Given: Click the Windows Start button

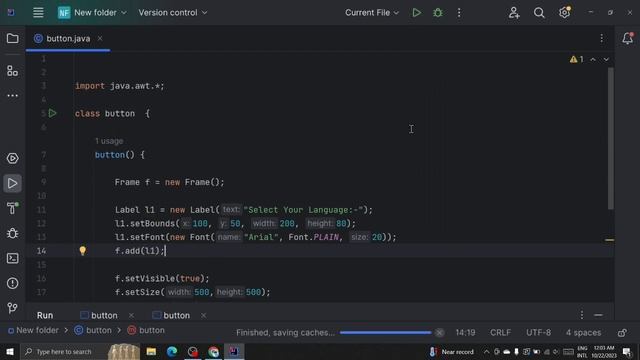Looking at the screenshot, I should click(x=9, y=351).
